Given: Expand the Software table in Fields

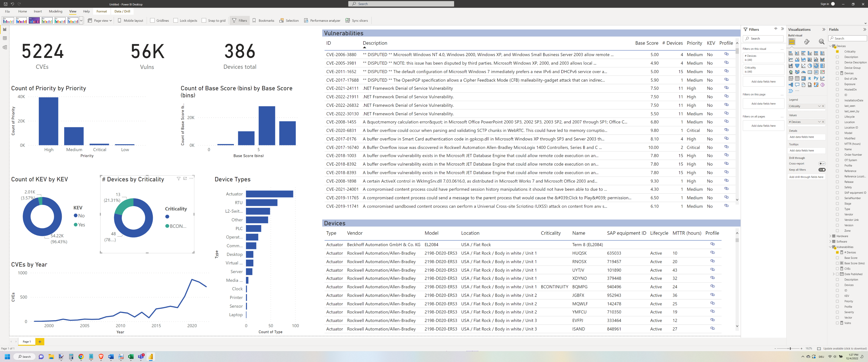Looking at the screenshot, I should [830, 242].
